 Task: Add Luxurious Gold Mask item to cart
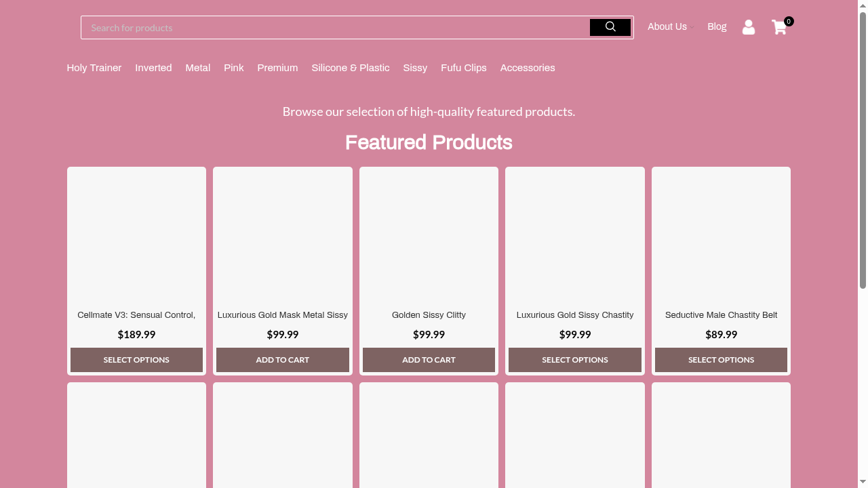283,360
